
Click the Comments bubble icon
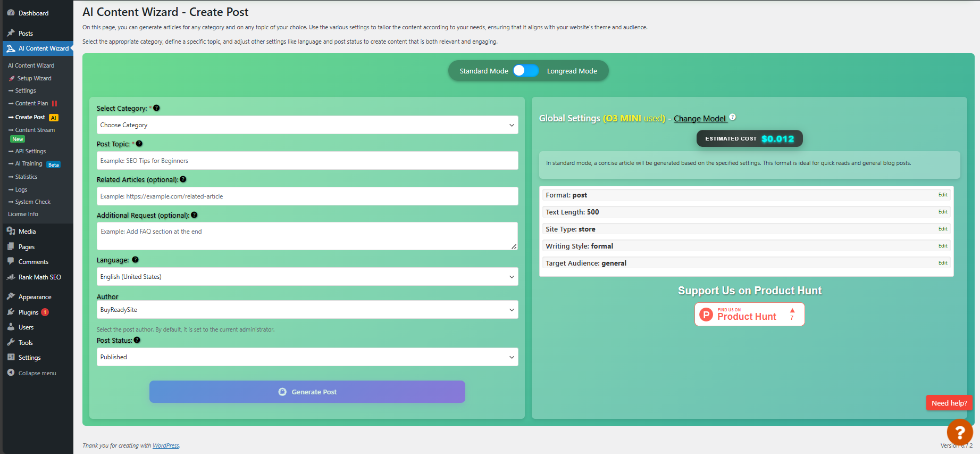11,261
